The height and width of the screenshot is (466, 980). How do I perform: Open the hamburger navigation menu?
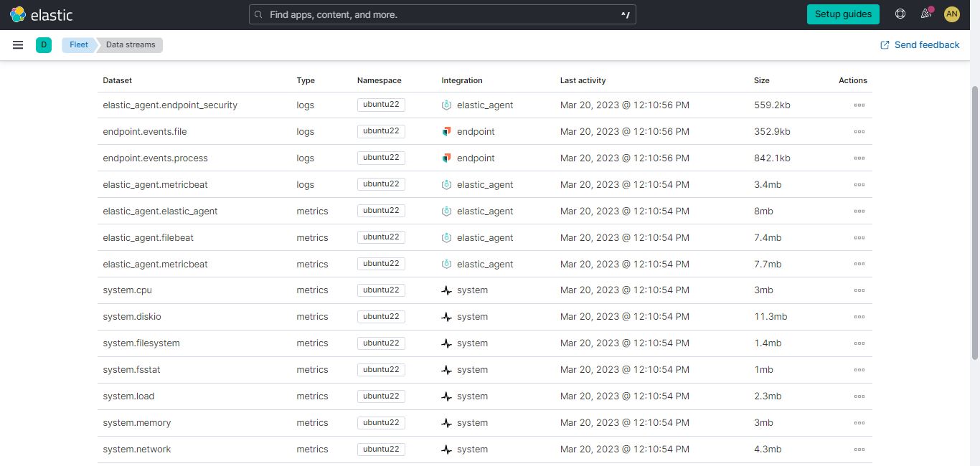[18, 44]
